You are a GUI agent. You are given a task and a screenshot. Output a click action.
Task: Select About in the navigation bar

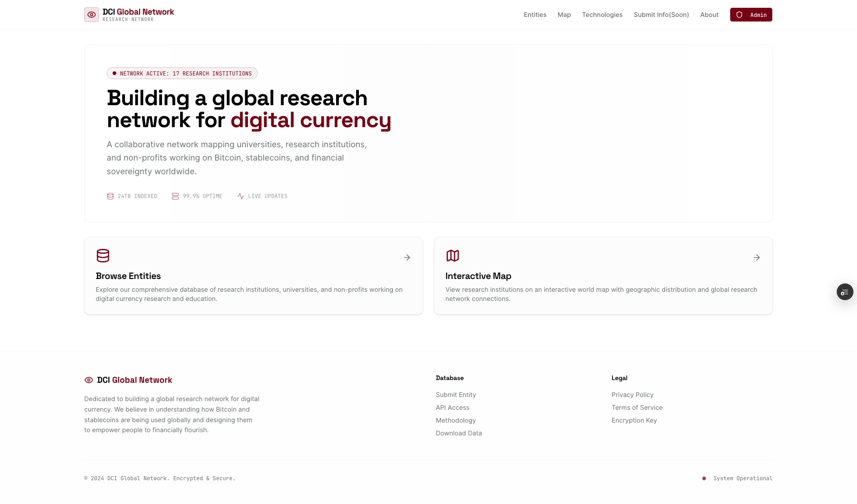(x=709, y=15)
